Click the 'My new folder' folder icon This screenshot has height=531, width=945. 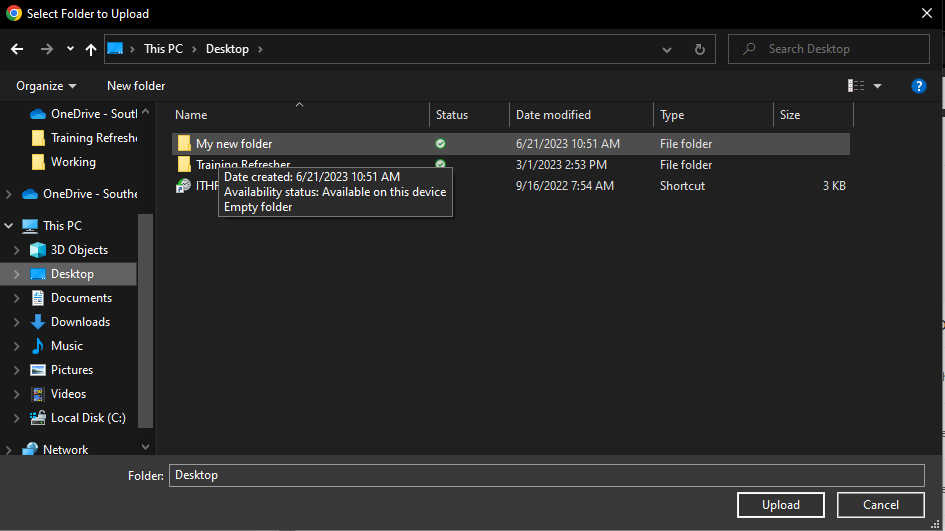(x=184, y=143)
